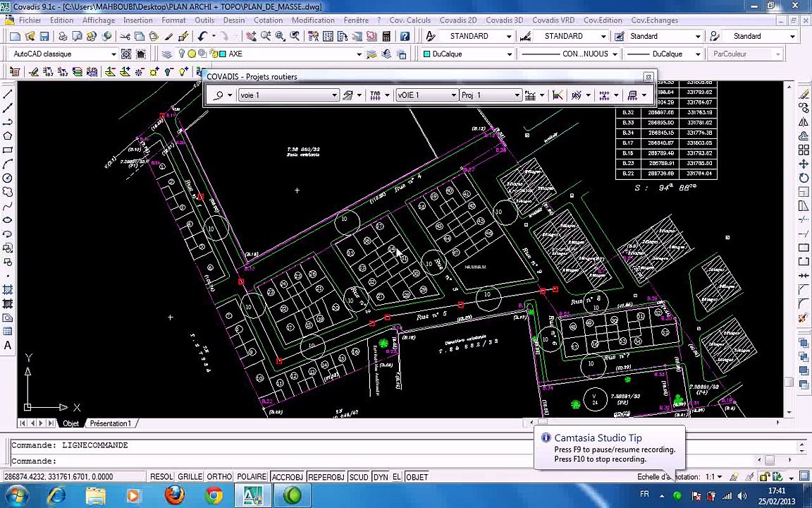The image size is (812, 508).
Task: Toggle RESOL snap mode
Action: coord(161,477)
